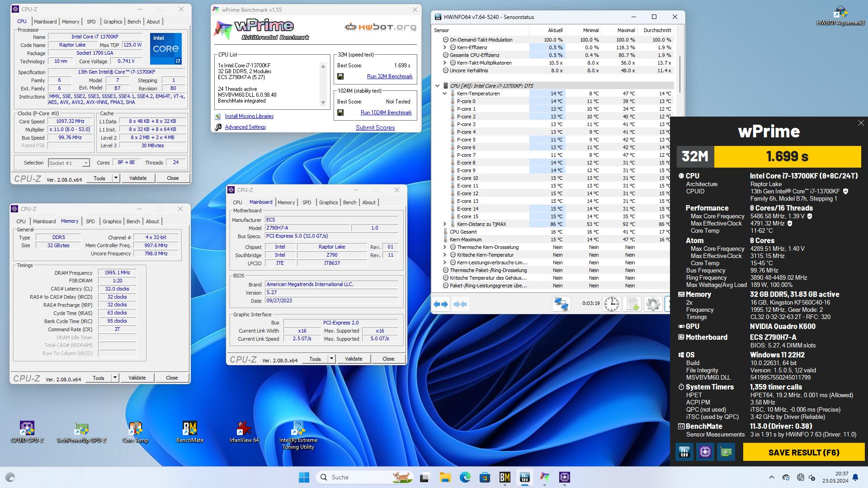Open File Explorer from taskbar
The height and width of the screenshot is (488, 868).
pyautogui.click(x=445, y=477)
